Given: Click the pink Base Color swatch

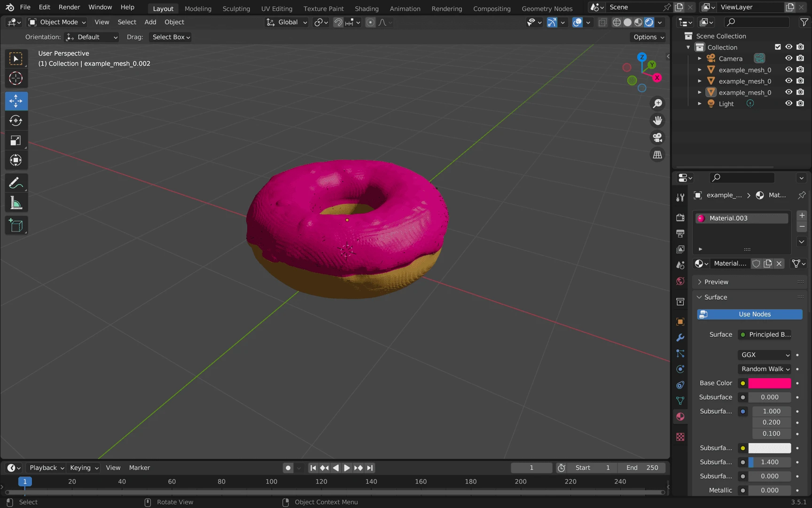Looking at the screenshot, I should [769, 383].
